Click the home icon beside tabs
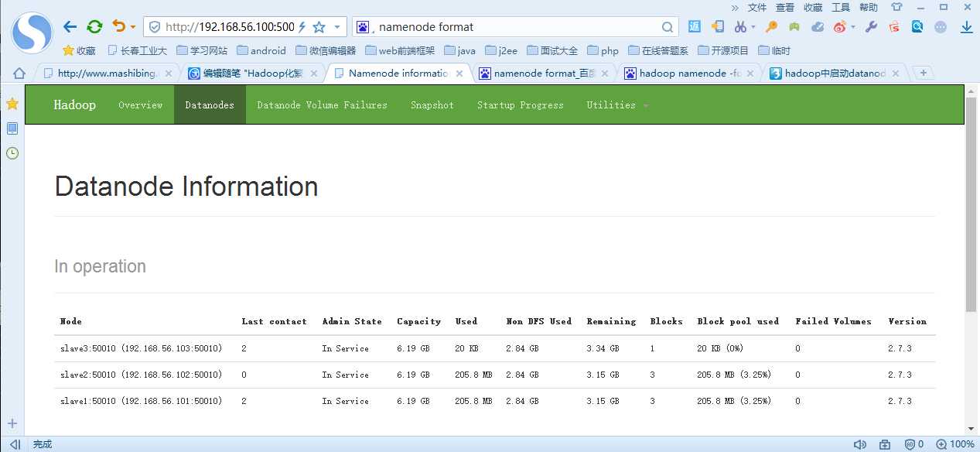 (x=19, y=74)
